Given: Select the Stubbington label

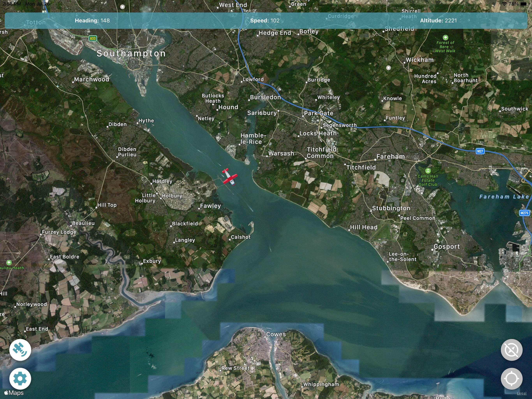Looking at the screenshot, I should [x=391, y=208].
